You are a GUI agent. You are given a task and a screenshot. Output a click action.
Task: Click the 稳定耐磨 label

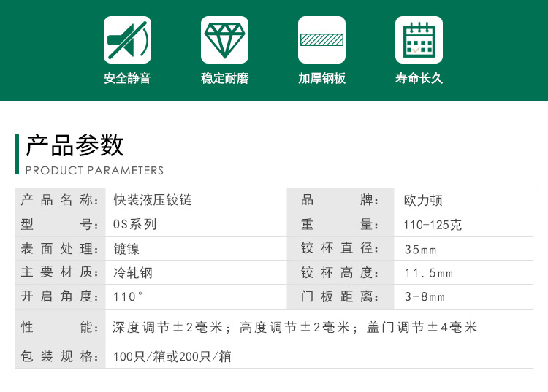point(224,78)
